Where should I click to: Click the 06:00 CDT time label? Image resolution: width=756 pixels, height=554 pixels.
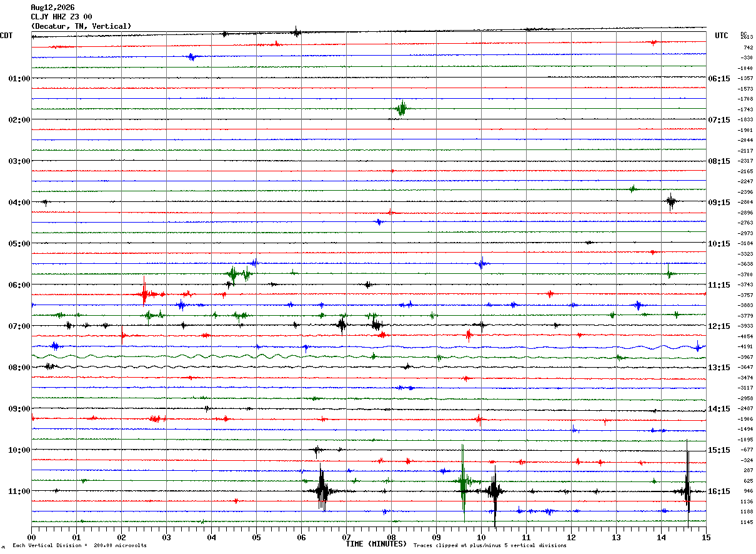pos(19,285)
